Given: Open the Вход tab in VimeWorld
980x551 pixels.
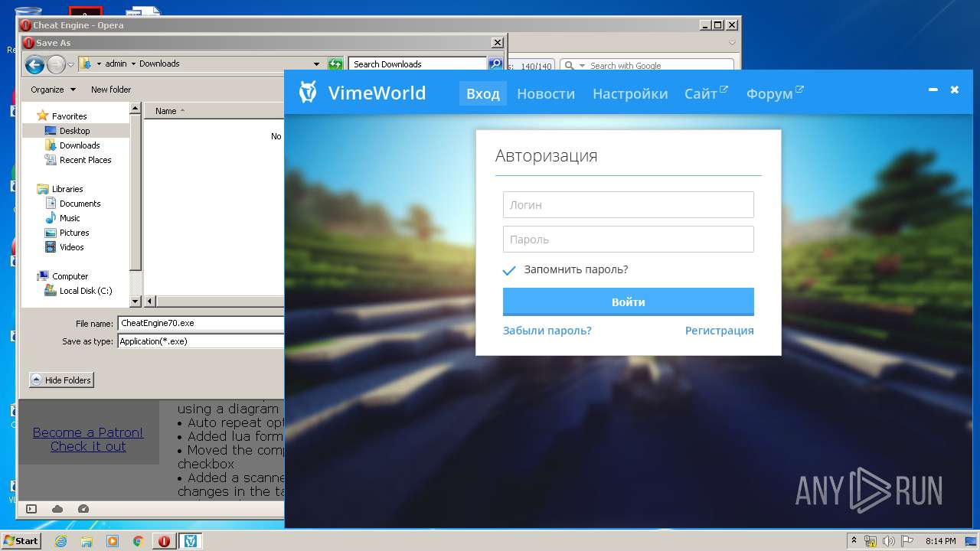Looking at the screenshot, I should pos(483,93).
